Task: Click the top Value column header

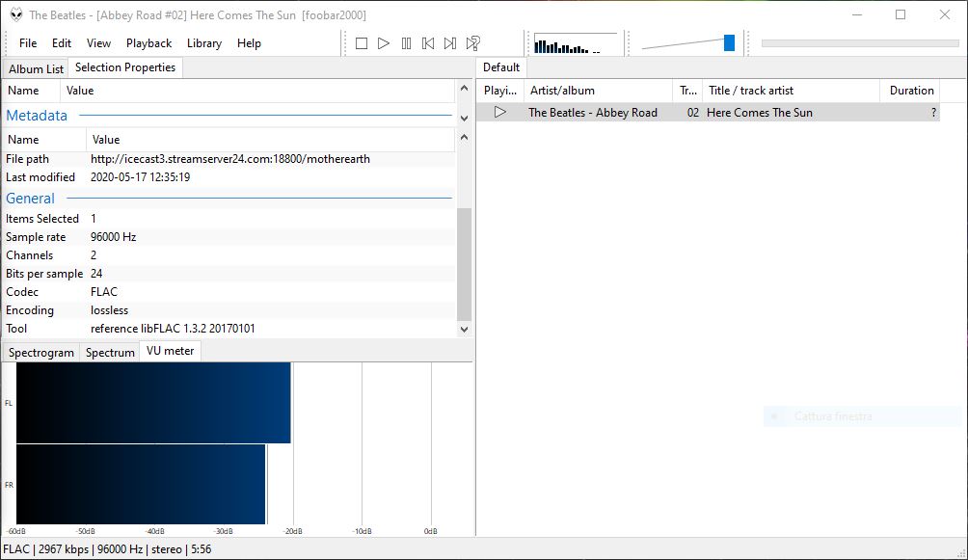Action: point(258,91)
